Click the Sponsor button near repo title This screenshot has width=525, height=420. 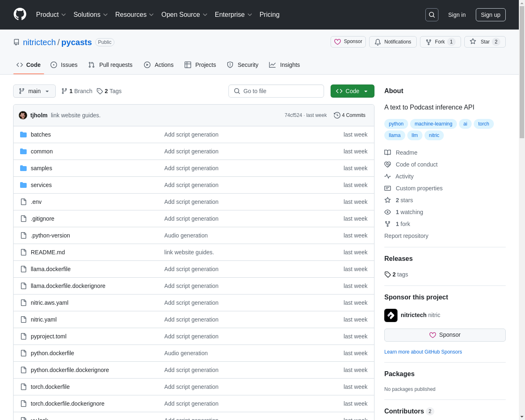point(348,42)
